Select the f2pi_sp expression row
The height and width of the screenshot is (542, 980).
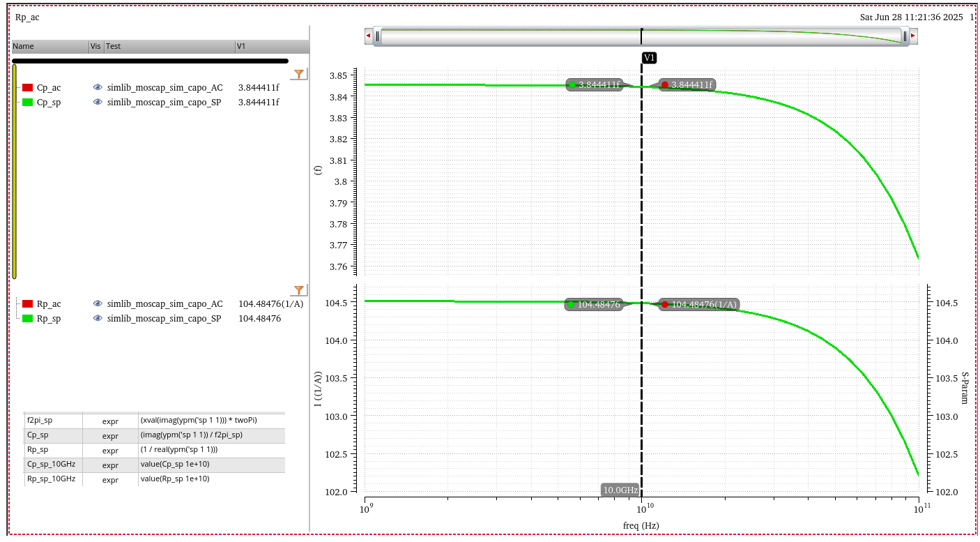[40, 421]
